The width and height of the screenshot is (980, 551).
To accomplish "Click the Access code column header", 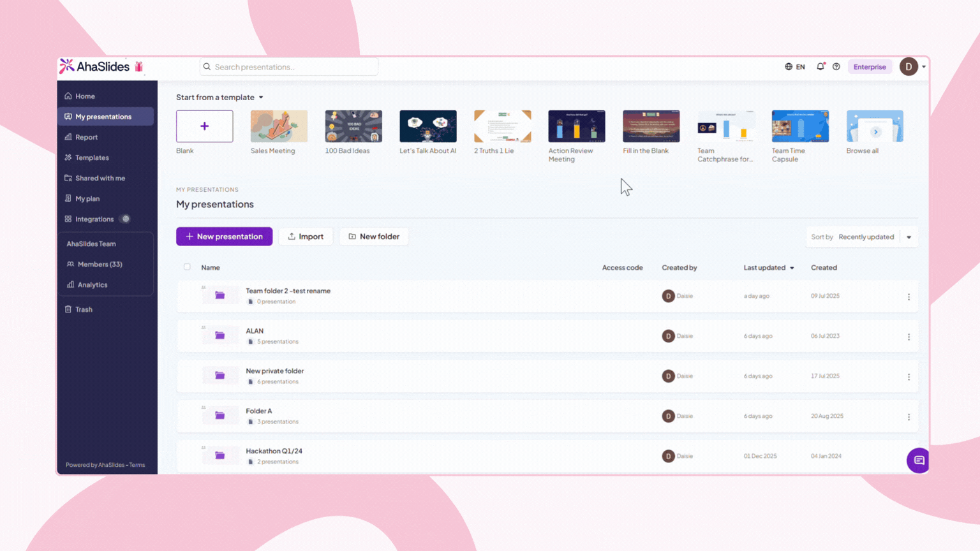I will coord(622,268).
